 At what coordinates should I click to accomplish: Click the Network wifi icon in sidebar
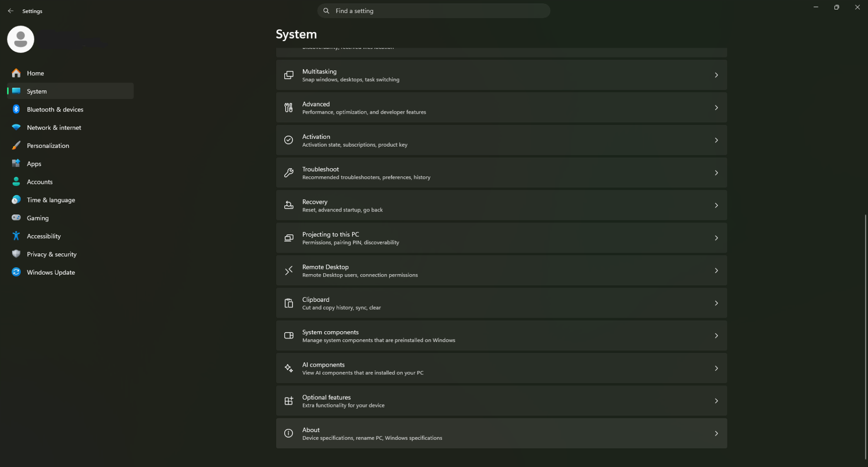pyautogui.click(x=16, y=127)
